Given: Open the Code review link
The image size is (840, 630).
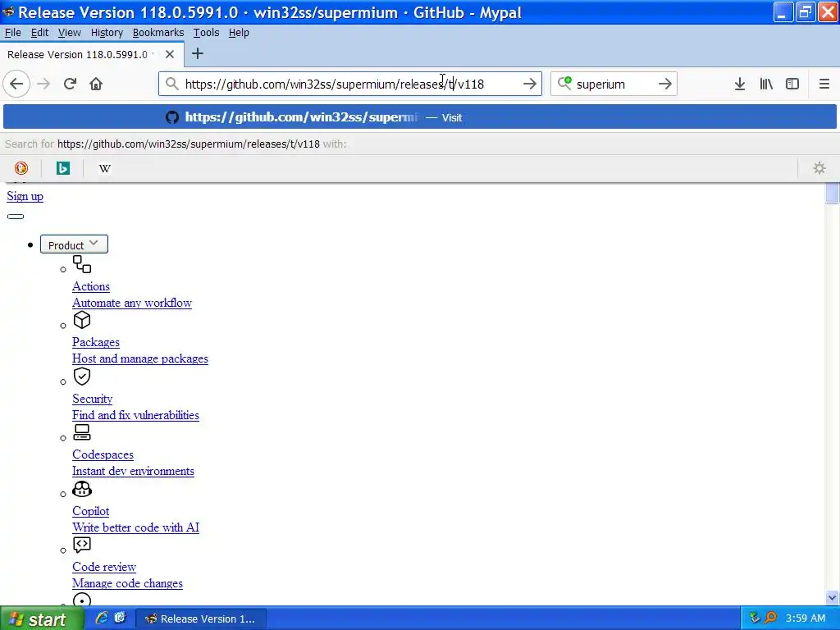Looking at the screenshot, I should [x=104, y=567].
